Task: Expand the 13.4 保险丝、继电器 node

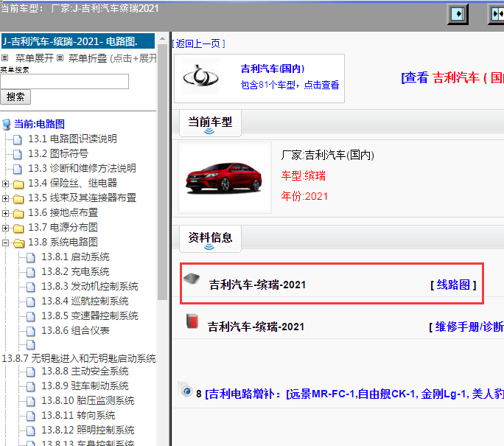Action: [x=5, y=184]
